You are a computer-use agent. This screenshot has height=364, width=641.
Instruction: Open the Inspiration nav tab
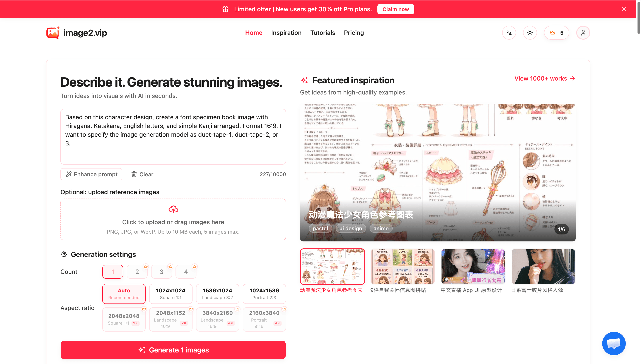pyautogui.click(x=286, y=33)
